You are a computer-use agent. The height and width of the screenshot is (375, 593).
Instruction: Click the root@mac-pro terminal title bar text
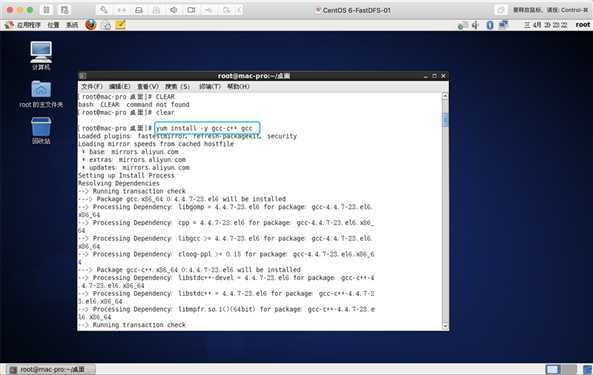(254, 76)
